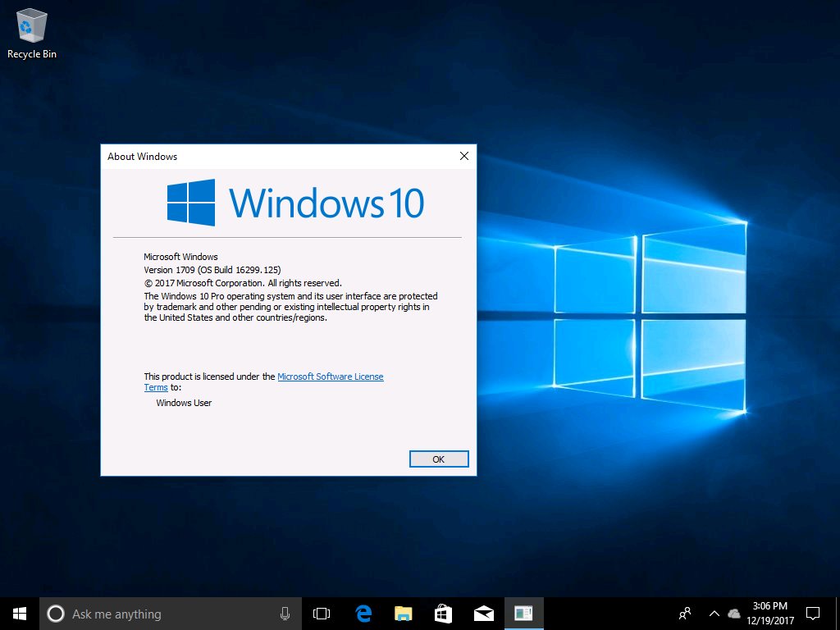Open the People icon in system tray
The width and height of the screenshot is (840, 630).
[x=685, y=614]
